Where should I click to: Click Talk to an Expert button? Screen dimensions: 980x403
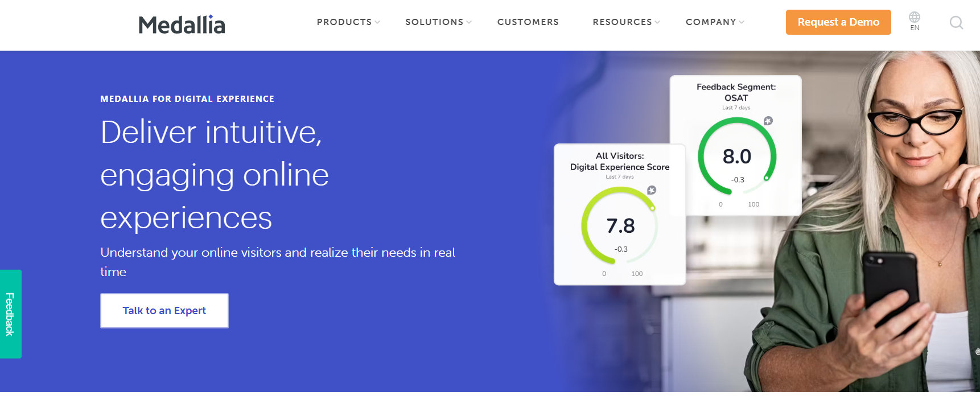click(x=164, y=311)
